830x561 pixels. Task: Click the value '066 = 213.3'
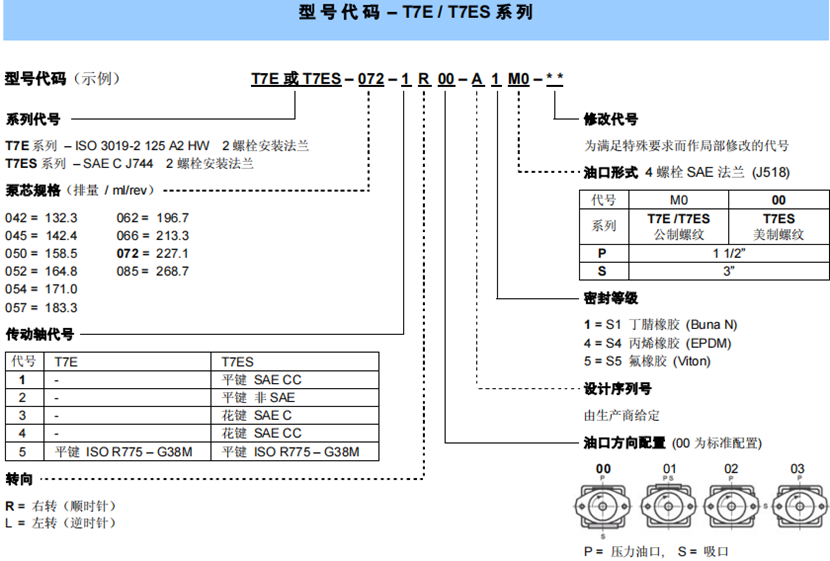[152, 236]
